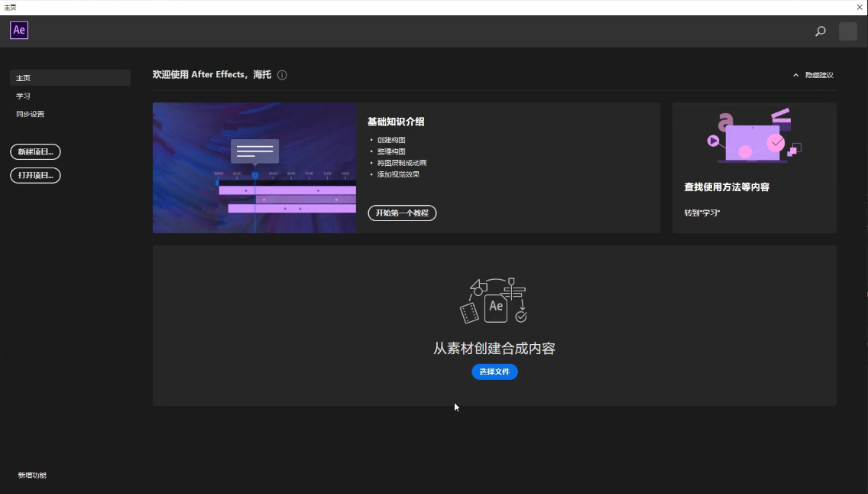The height and width of the screenshot is (494, 868).
Task: Click the 隐藏建议 hide suggestions label
Action: (x=819, y=75)
